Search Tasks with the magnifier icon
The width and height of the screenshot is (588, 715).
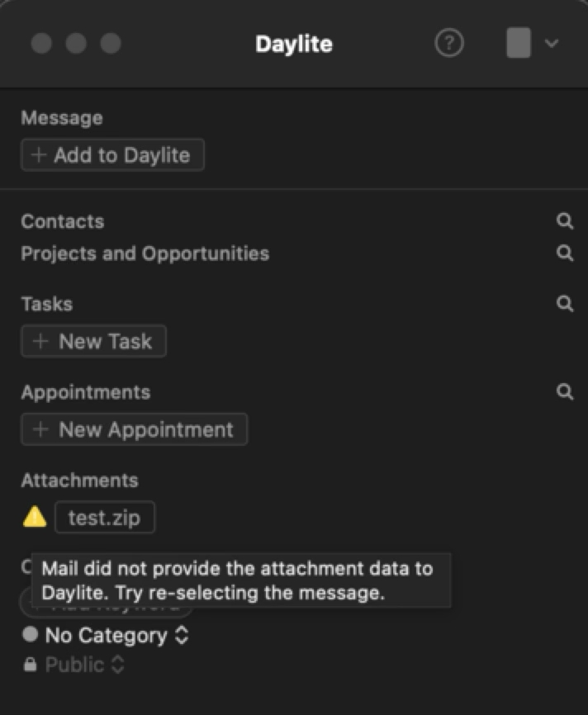565,304
